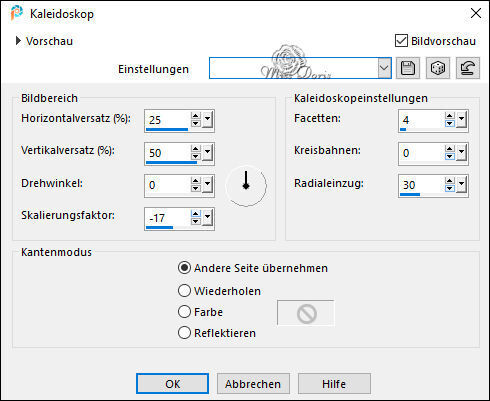Viewport: 490px width, 401px height.
Task: Choose Farbe as the Kantenmodus
Action: coord(184,312)
